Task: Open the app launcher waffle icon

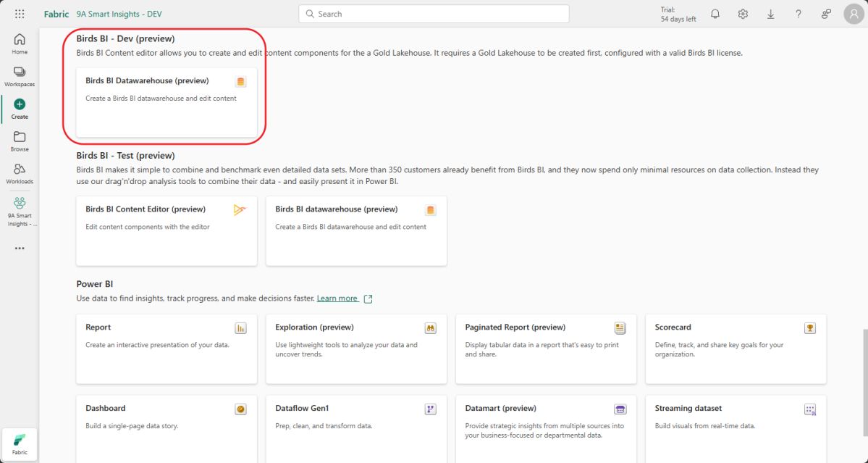Action: click(x=20, y=14)
